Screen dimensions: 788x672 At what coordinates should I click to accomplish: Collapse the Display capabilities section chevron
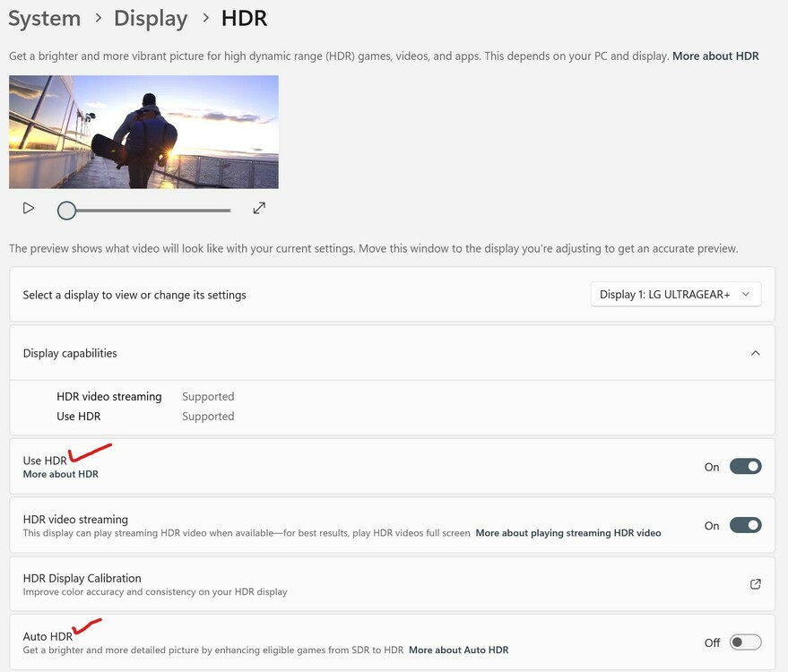point(755,352)
